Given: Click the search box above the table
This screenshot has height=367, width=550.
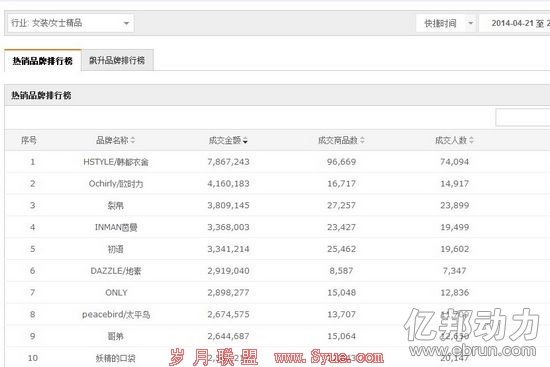Looking at the screenshot, I should pos(523,117).
